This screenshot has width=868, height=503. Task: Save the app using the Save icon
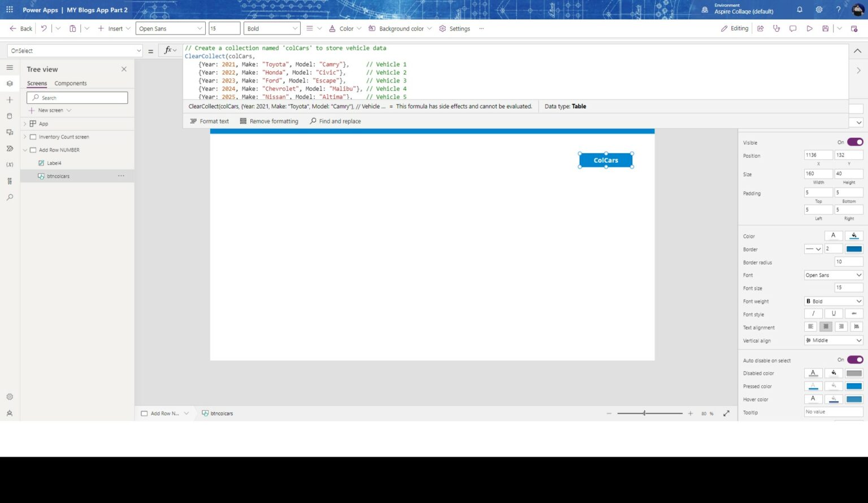coord(825,28)
